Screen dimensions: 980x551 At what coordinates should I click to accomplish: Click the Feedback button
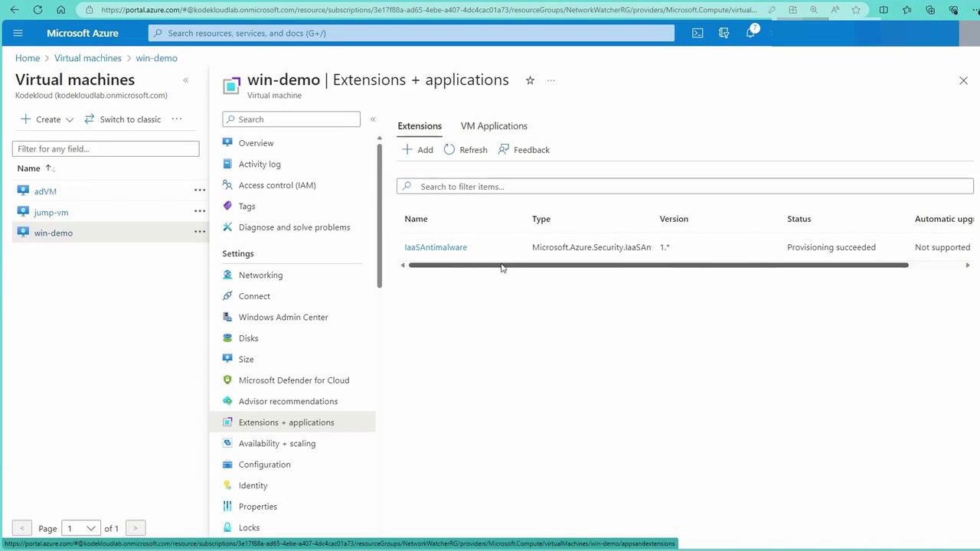[x=524, y=150]
